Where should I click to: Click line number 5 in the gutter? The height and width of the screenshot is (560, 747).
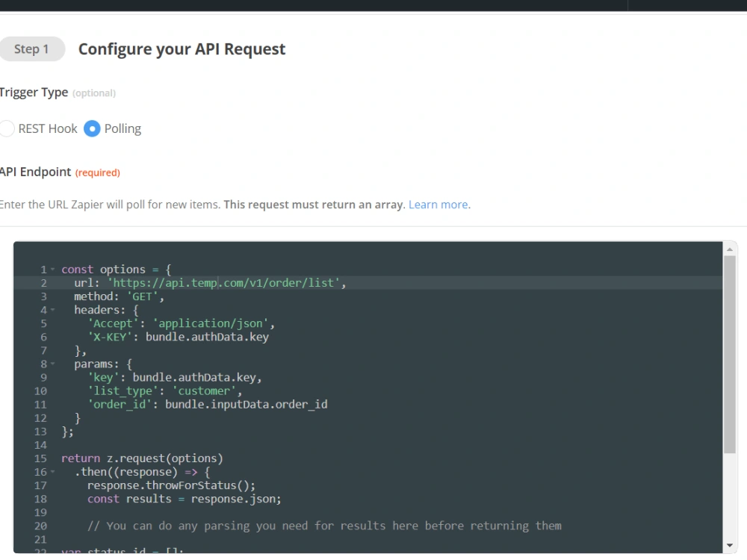pos(43,323)
